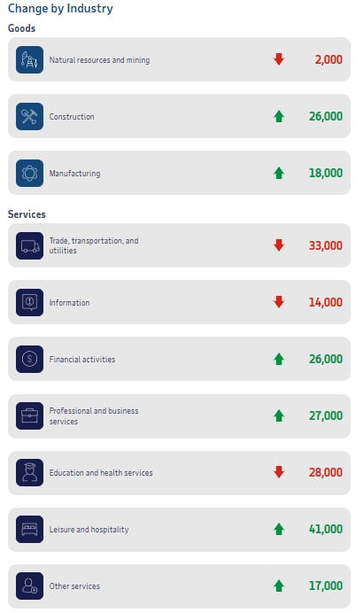Click the red down arrow beside Information
The image size is (364, 613).
tap(279, 302)
